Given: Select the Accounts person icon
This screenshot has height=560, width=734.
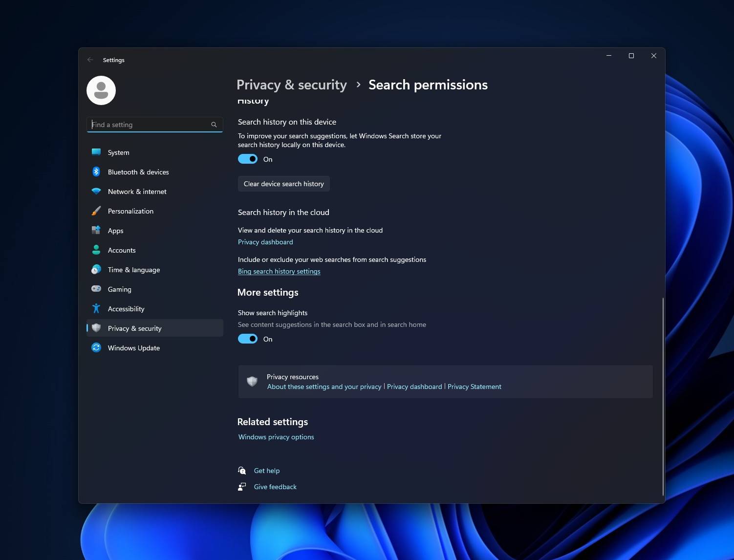Looking at the screenshot, I should 96,250.
